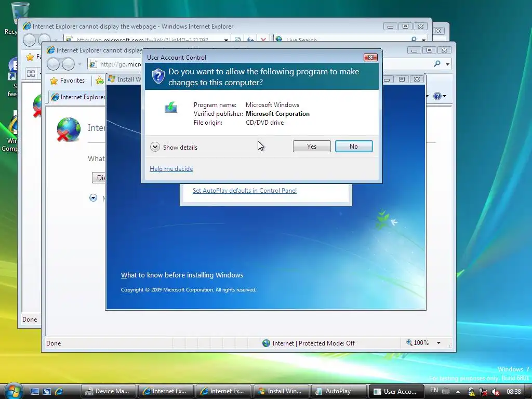Viewport: 532px width, 399px height.
Task: Click back button in front Internet Explorer window
Action: coord(53,64)
